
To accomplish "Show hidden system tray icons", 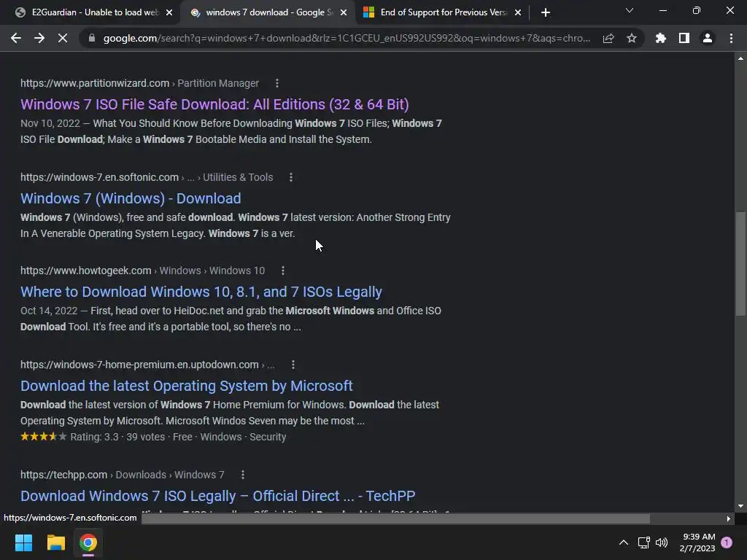I will coord(623,542).
